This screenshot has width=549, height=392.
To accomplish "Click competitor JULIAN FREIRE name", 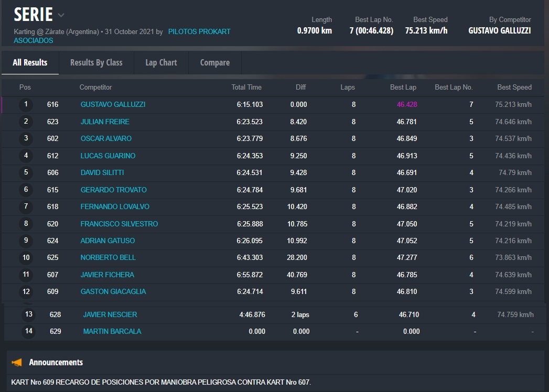I will tap(105, 122).
